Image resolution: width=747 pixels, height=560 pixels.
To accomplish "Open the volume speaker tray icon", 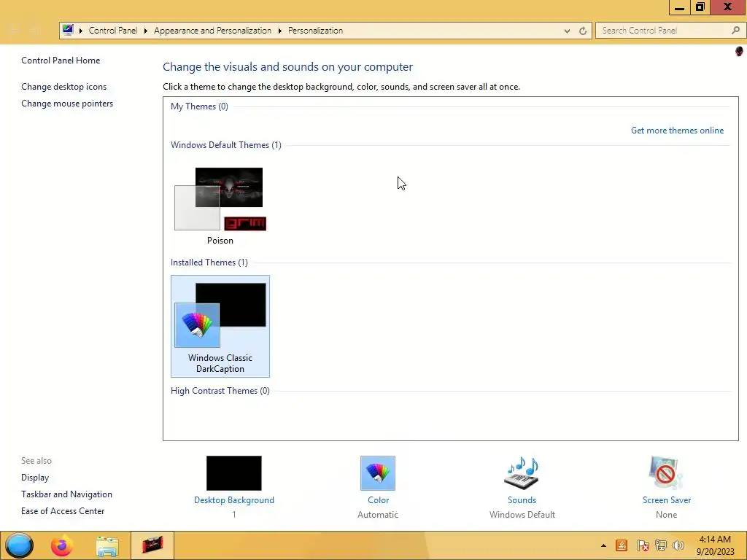I will click(678, 545).
